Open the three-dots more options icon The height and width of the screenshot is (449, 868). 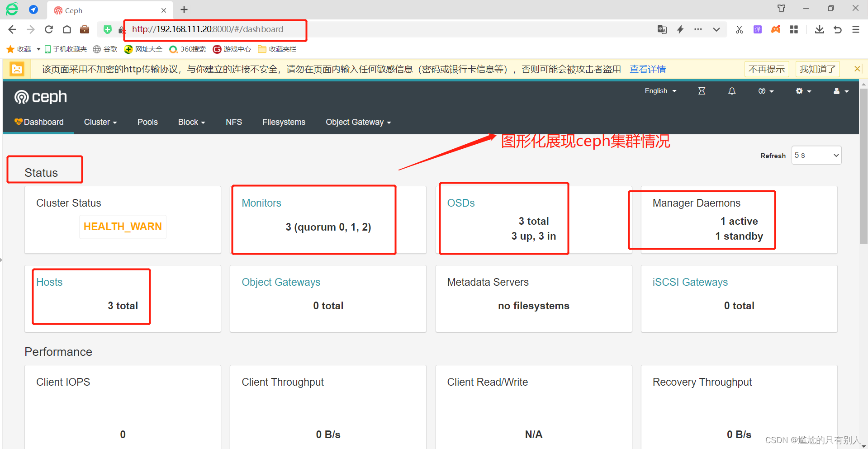pos(698,29)
